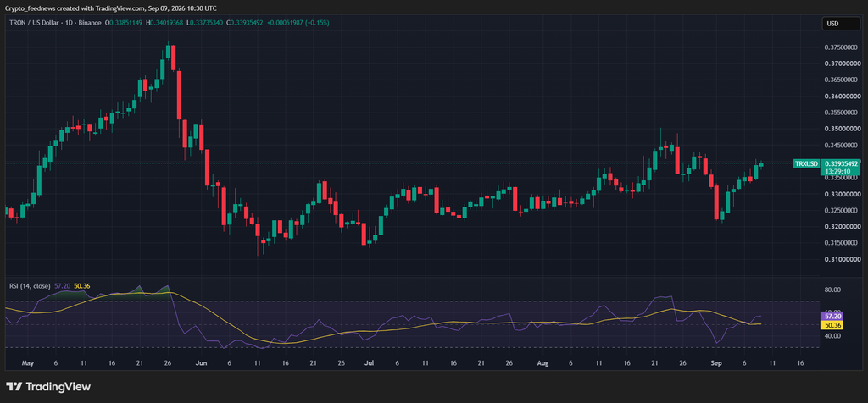Image resolution: width=868 pixels, height=403 pixels.
Task: Click the open value O0.33851149
Action: [124, 23]
